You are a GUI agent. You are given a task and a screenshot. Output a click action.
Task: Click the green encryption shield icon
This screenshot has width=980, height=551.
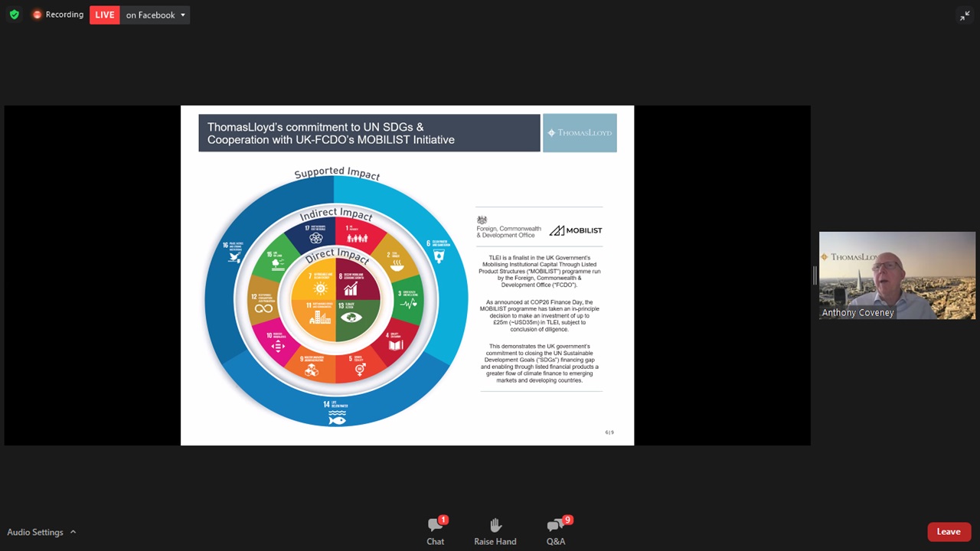tap(14, 15)
